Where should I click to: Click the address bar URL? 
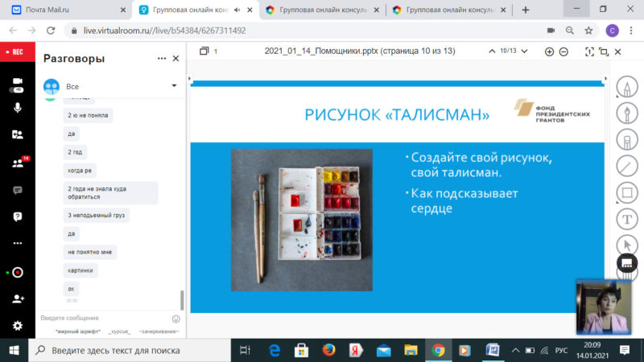pyautogui.click(x=165, y=31)
